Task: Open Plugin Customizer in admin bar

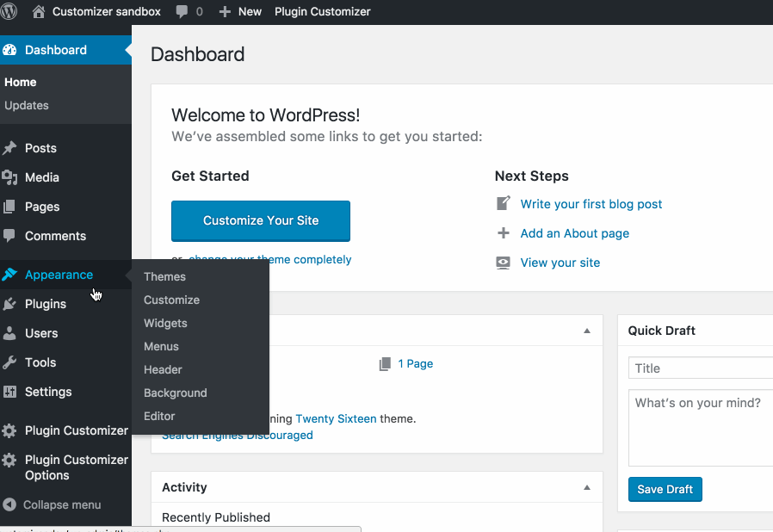Action: (x=323, y=11)
